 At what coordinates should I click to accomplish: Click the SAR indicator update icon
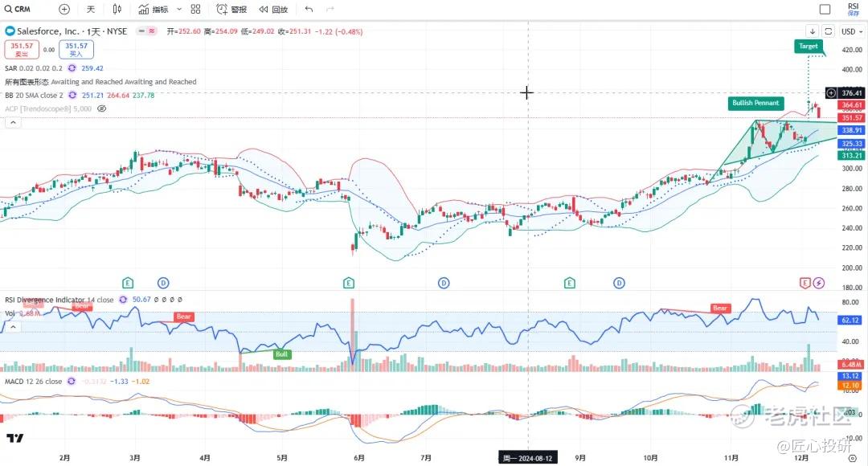pos(72,68)
